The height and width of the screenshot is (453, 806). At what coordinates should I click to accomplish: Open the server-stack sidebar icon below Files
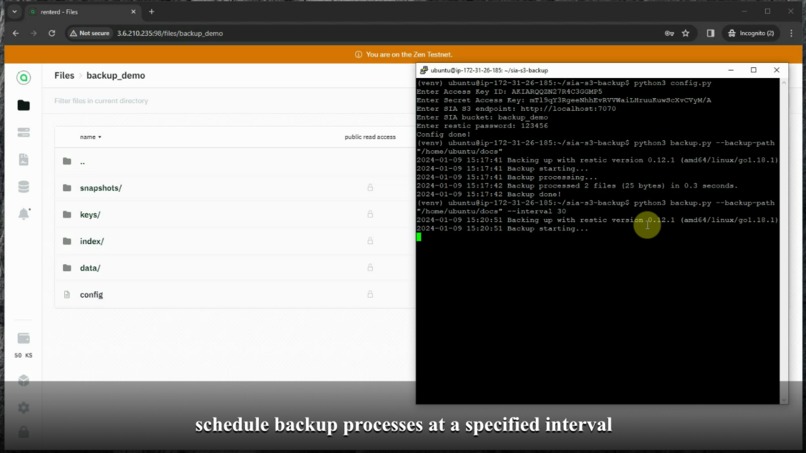23,133
